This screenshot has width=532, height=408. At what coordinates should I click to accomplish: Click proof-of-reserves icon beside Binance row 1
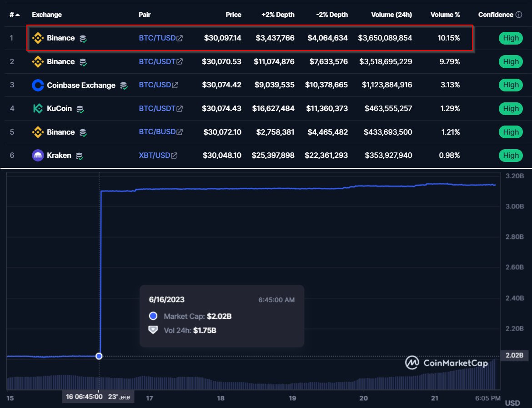(x=83, y=39)
